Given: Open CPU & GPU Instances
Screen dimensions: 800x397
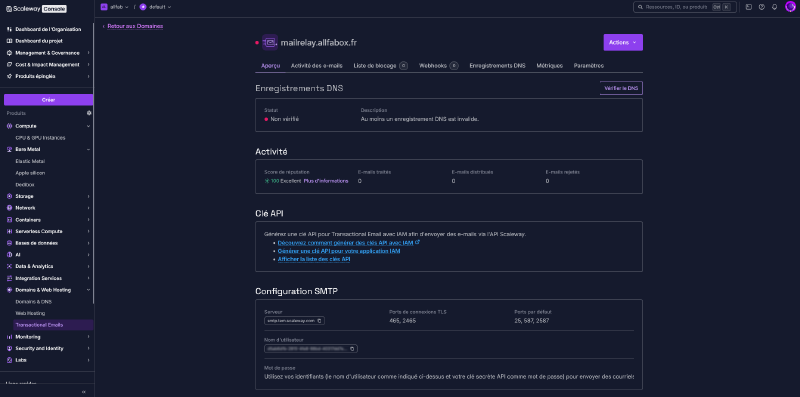Looking at the screenshot, I should 40,138.
